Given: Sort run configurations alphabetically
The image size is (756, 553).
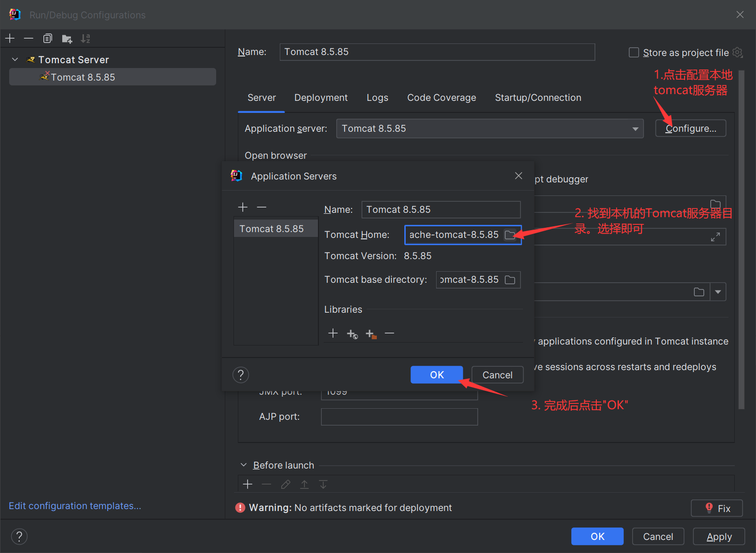Looking at the screenshot, I should tap(86, 38).
